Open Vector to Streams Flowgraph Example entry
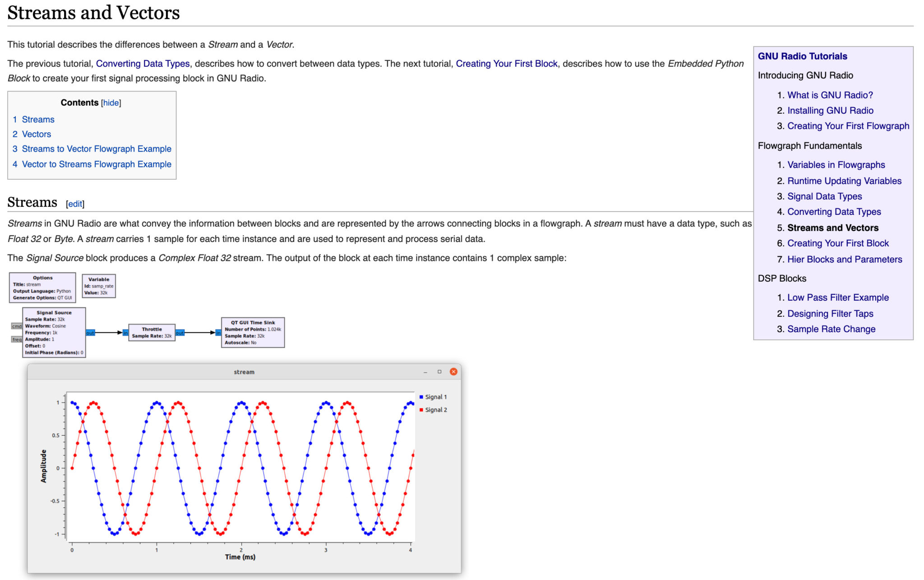 [97, 164]
